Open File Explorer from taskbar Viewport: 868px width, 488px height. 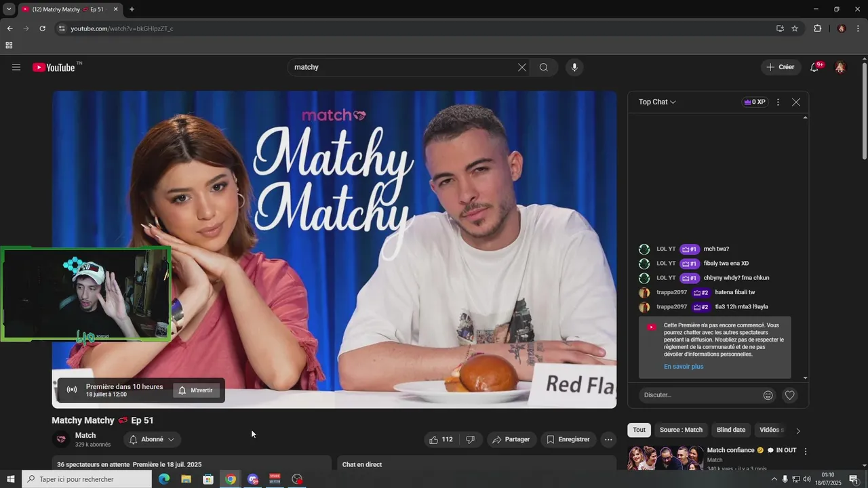click(x=186, y=479)
